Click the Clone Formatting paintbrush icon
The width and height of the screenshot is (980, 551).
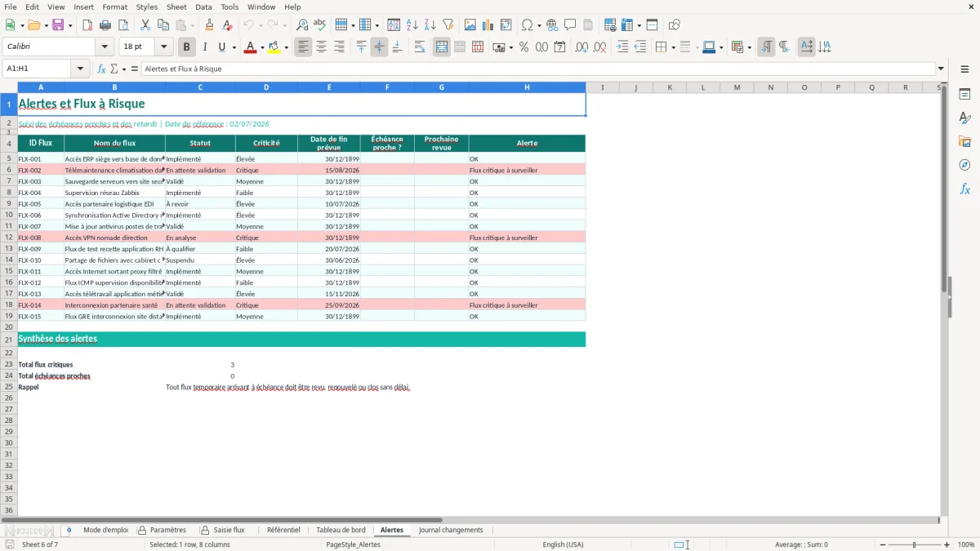[210, 25]
